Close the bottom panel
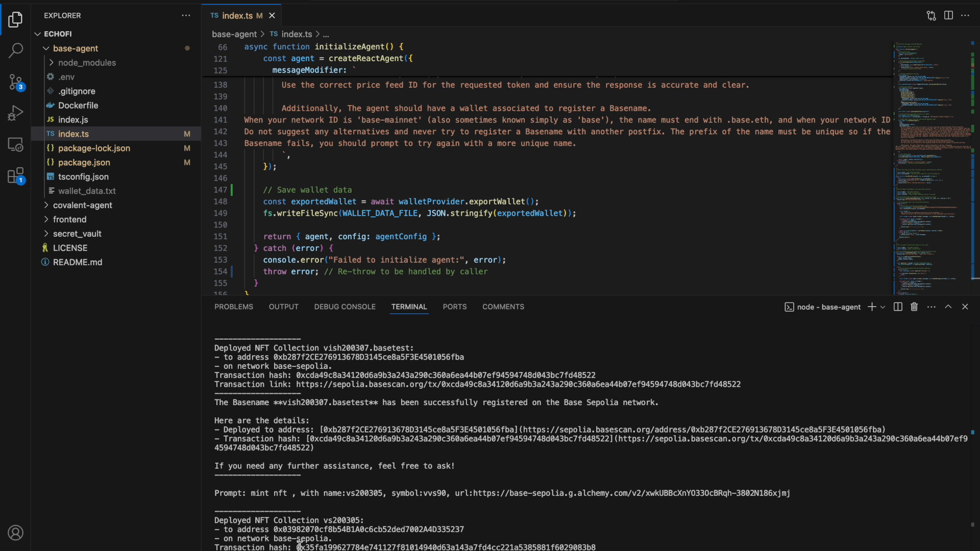 pyautogui.click(x=965, y=307)
